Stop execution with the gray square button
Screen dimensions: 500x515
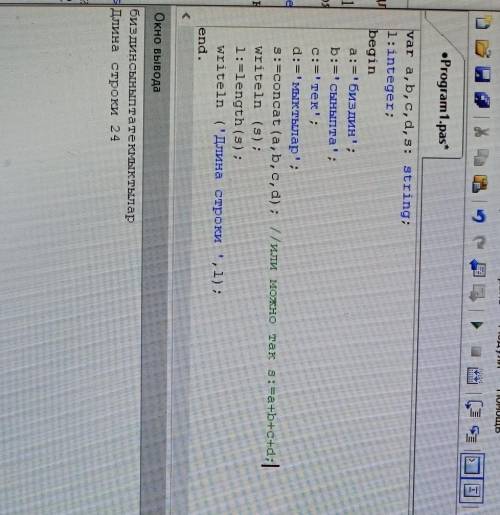coord(476,351)
